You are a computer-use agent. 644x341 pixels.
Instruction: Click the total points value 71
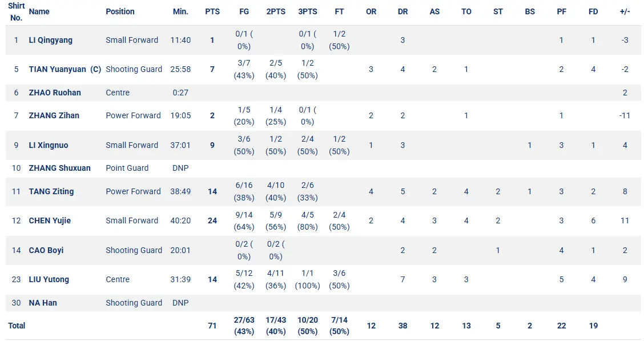pos(212,326)
